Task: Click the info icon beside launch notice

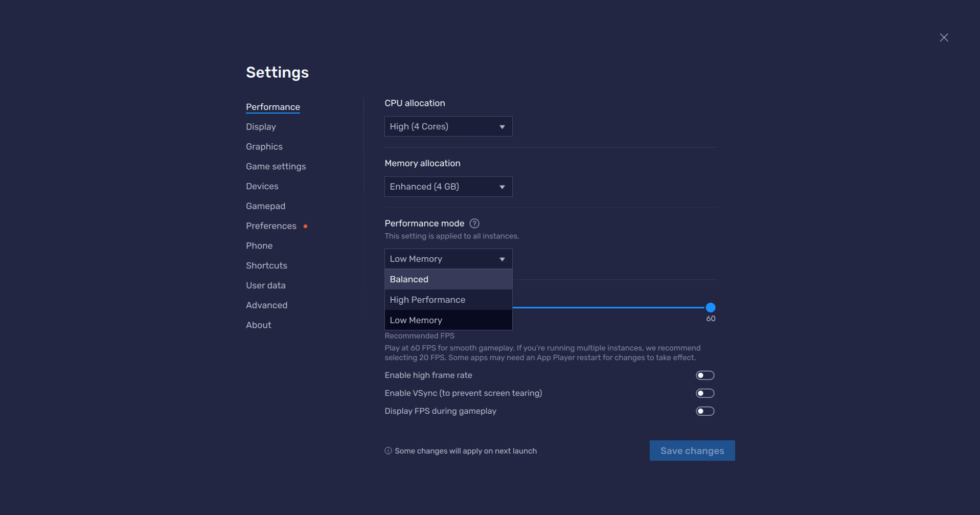Action: [x=388, y=451]
